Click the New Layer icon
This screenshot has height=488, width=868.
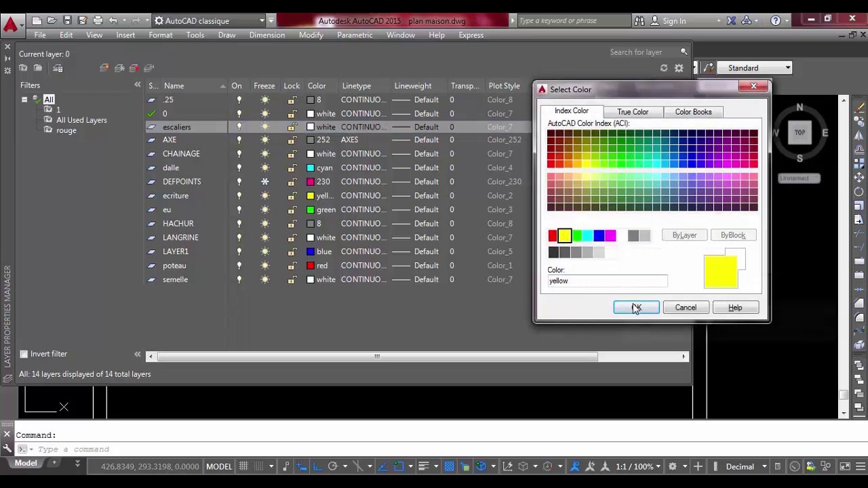click(x=104, y=68)
